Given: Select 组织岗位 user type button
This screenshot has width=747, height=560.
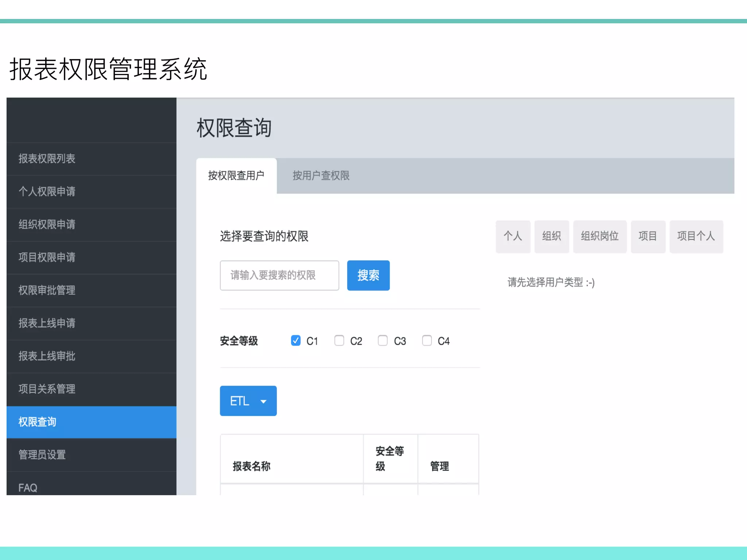Looking at the screenshot, I should pos(600,236).
